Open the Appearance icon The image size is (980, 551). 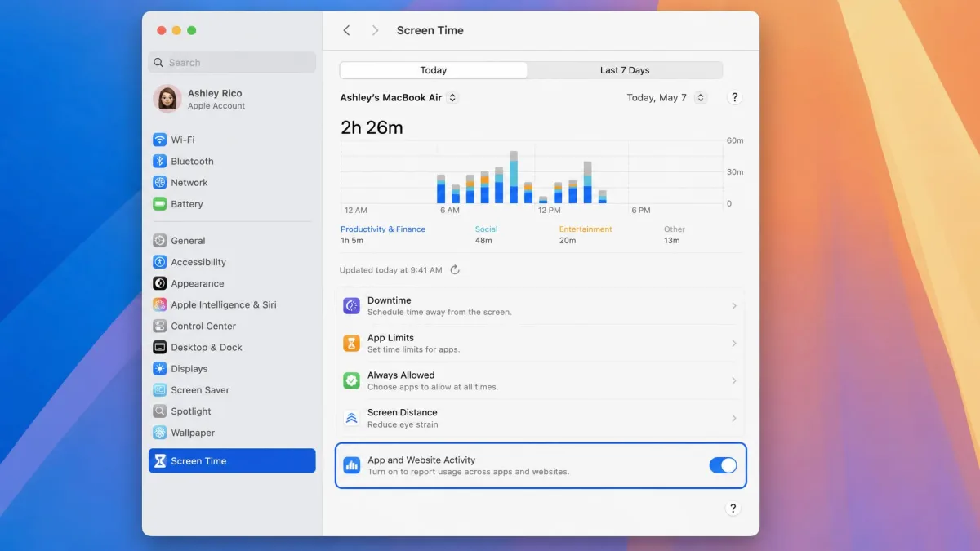pos(160,283)
